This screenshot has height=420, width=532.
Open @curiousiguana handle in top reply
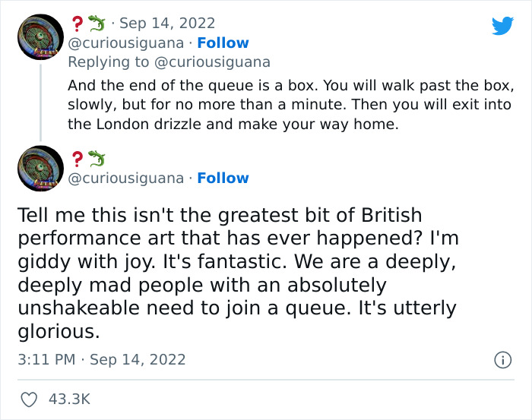point(125,43)
